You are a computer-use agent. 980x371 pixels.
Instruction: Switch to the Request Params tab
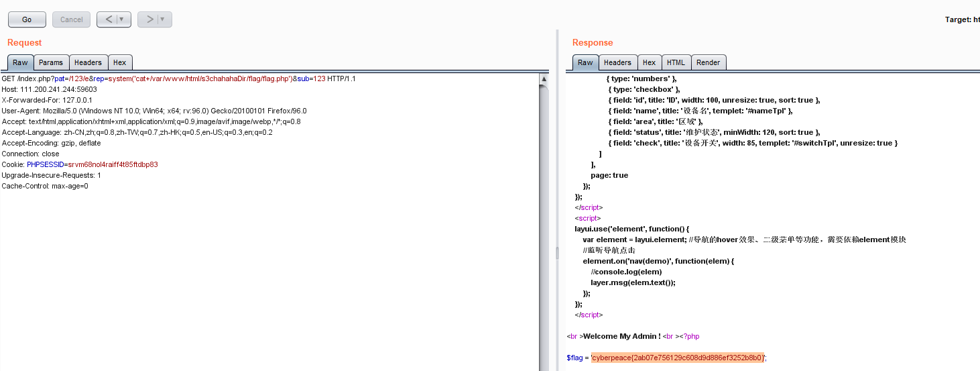[51, 62]
